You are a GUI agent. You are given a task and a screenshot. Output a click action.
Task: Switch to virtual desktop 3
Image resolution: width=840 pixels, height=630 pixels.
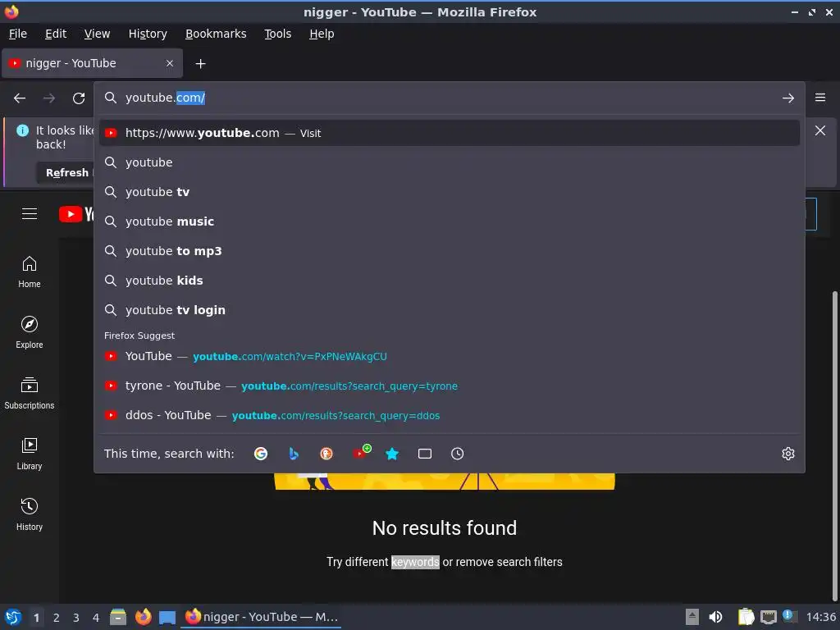[x=76, y=618]
